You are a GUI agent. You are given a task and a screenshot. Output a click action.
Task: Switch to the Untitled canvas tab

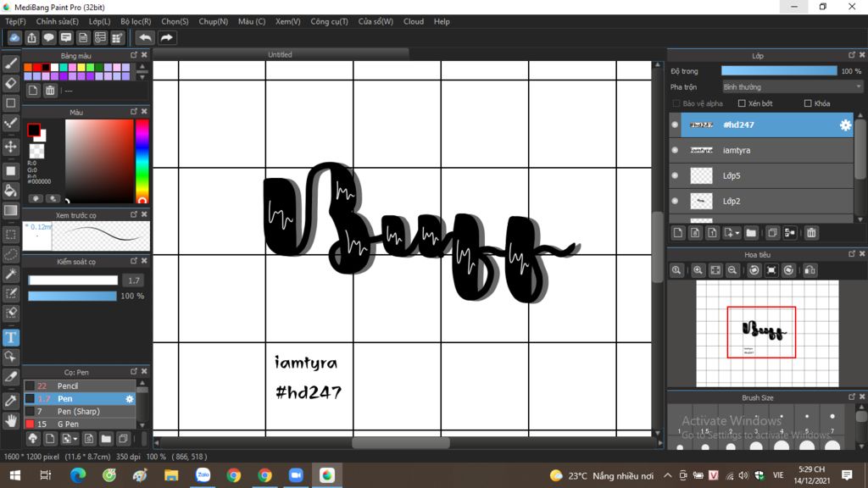click(x=280, y=55)
